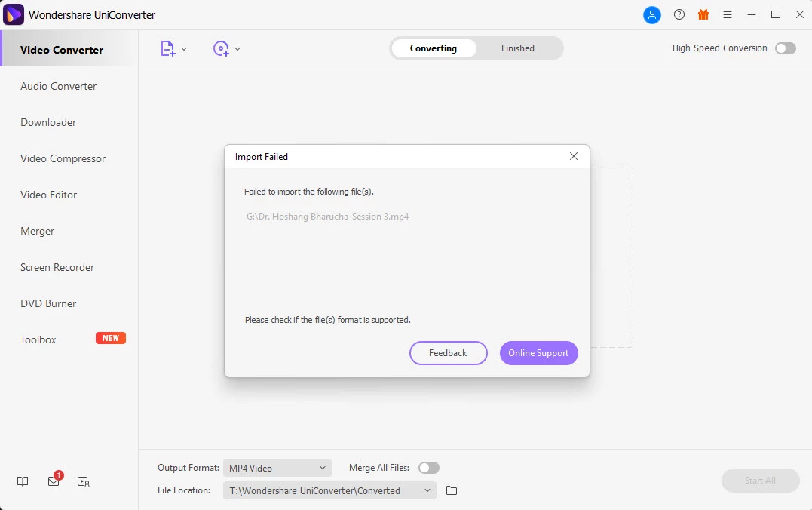Click the orange gift box icon
The height and width of the screenshot is (510, 812).
(x=703, y=14)
